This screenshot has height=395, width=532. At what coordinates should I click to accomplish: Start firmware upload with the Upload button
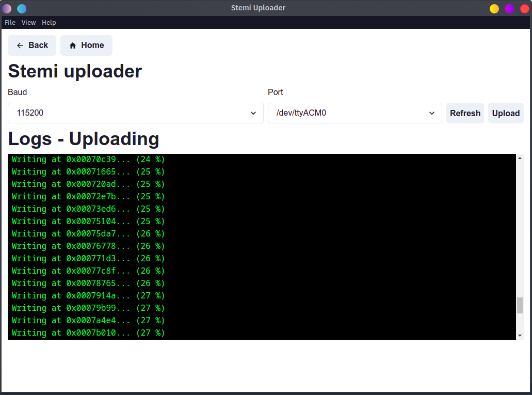[506, 113]
